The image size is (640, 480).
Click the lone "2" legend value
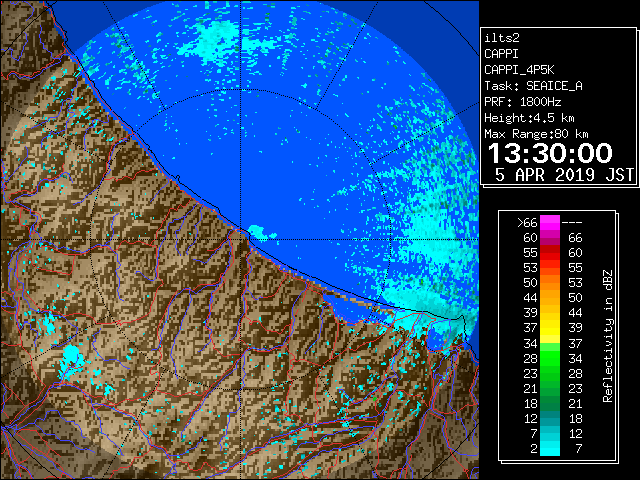[x=534, y=449]
